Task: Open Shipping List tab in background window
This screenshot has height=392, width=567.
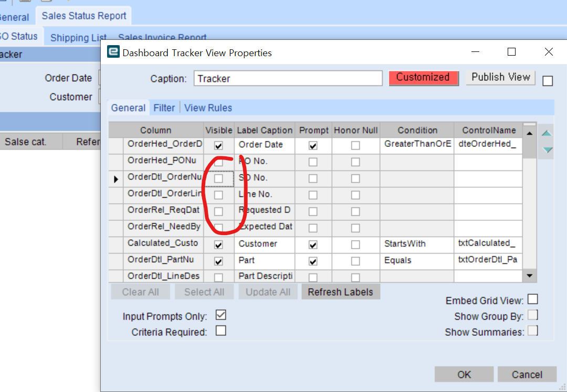Action: coord(78,38)
